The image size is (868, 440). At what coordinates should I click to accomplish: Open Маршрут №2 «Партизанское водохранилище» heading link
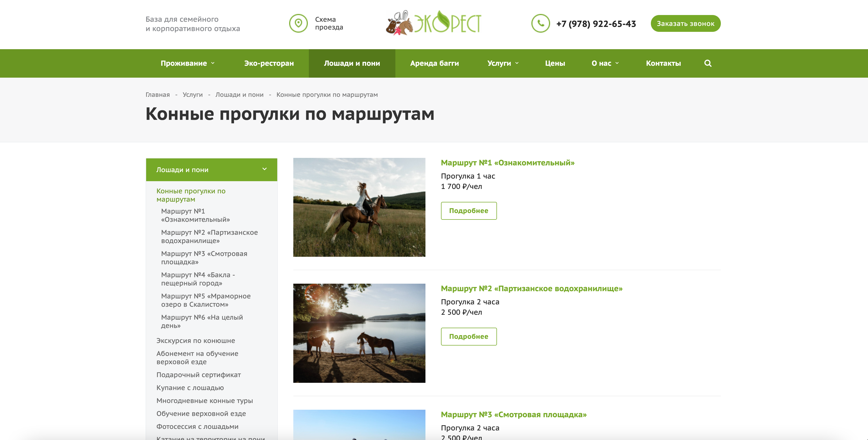click(x=531, y=289)
